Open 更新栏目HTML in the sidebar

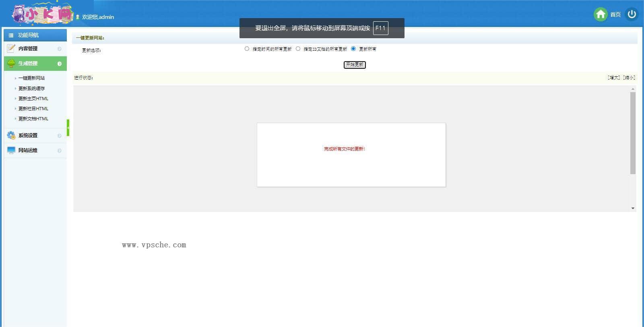(33, 109)
